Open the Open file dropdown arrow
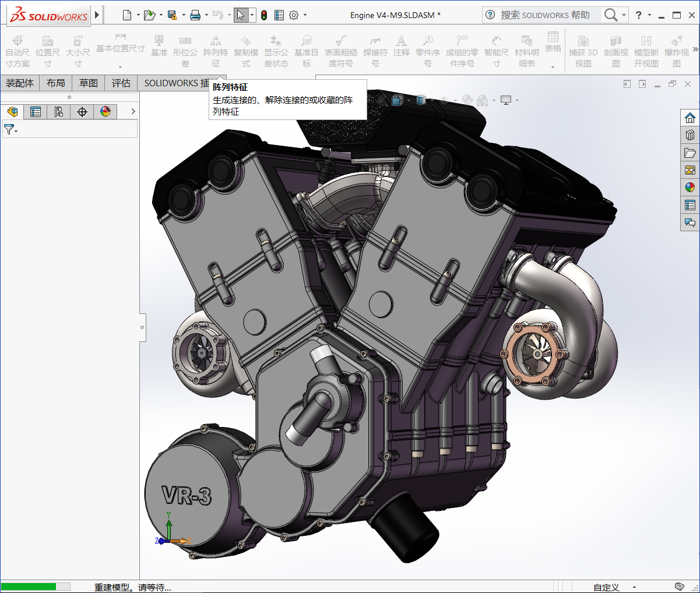The width and height of the screenshot is (700, 593). (161, 15)
